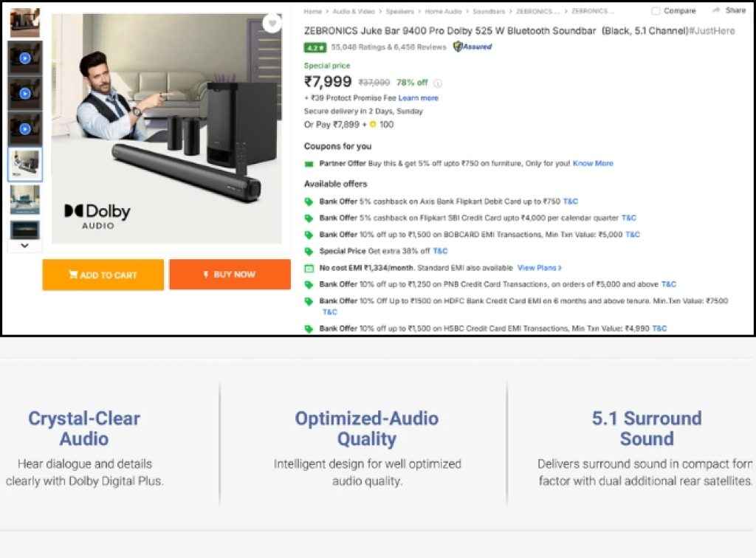Viewport: 756px width, 558px height.
Task: Click Know More on the Partner Offer
Action: (x=593, y=163)
